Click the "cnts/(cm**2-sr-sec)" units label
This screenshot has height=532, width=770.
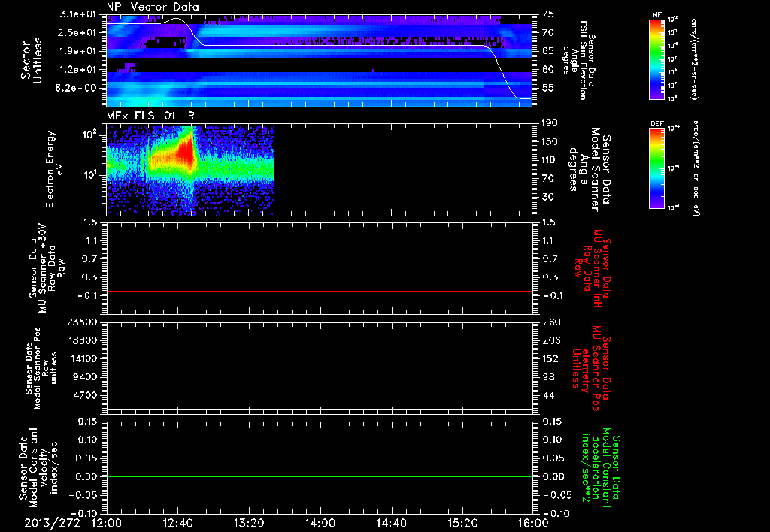pos(694,59)
